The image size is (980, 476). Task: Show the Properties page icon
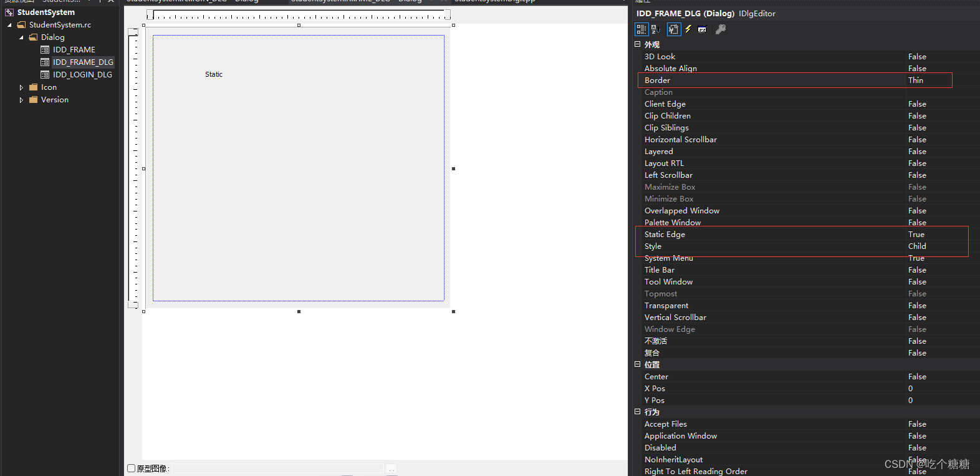(674, 29)
